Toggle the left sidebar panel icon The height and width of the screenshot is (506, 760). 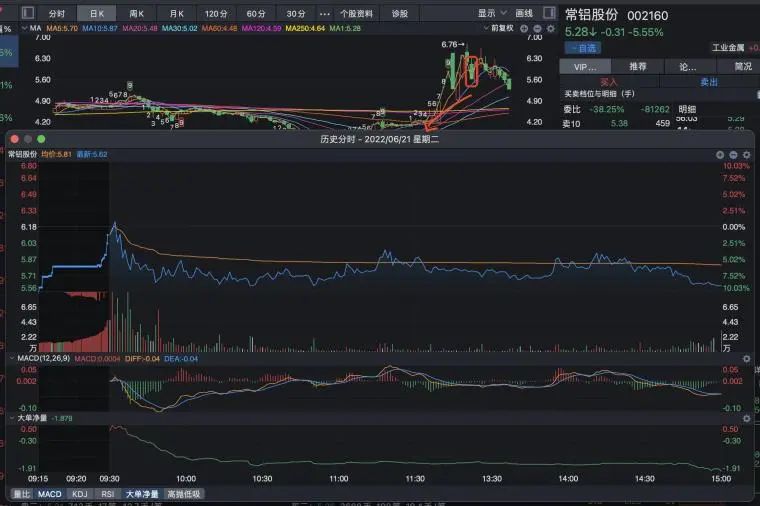(x=28, y=13)
